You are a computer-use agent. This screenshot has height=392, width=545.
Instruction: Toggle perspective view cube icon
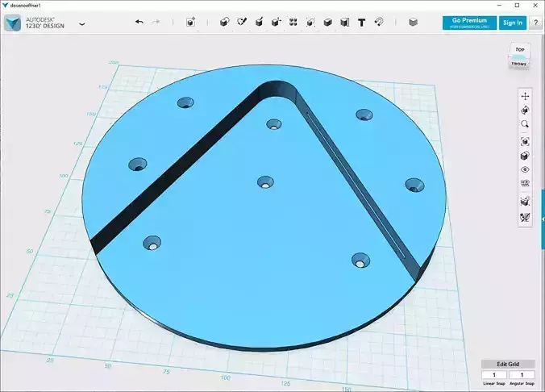[525, 156]
